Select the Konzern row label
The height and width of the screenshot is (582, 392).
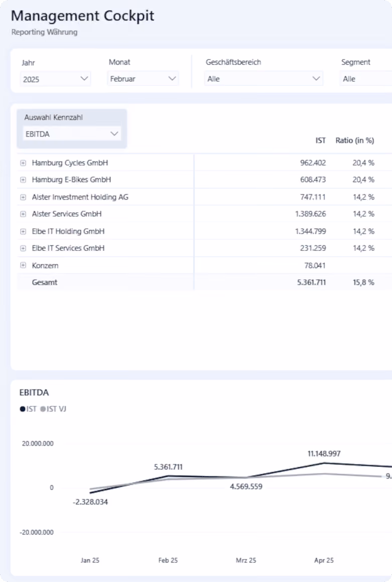(45, 265)
